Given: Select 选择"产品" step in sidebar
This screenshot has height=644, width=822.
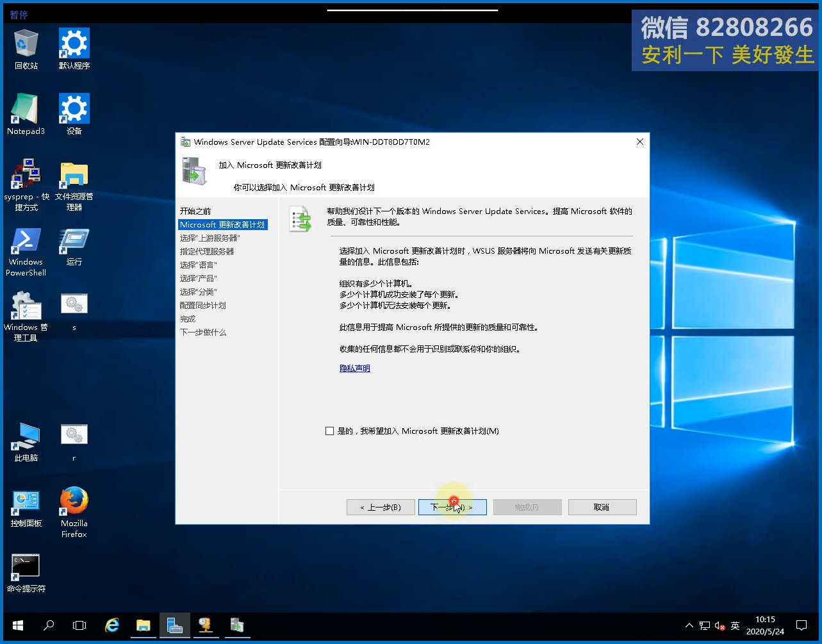Looking at the screenshot, I should pyautogui.click(x=199, y=279).
